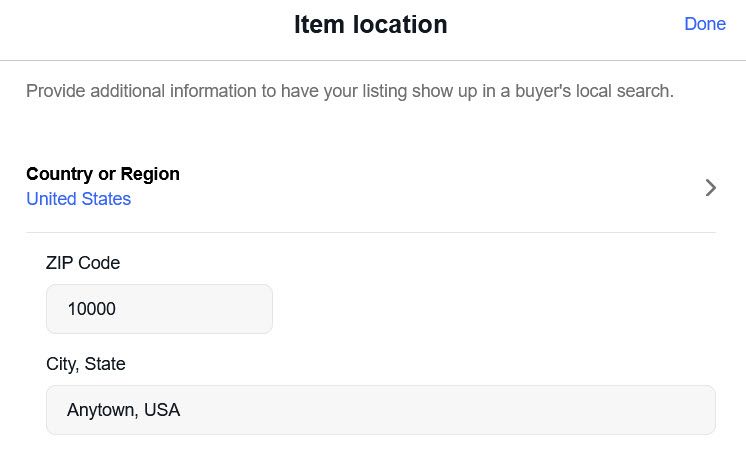The image size is (746, 476).
Task: Click the United States country value
Action: (x=78, y=199)
